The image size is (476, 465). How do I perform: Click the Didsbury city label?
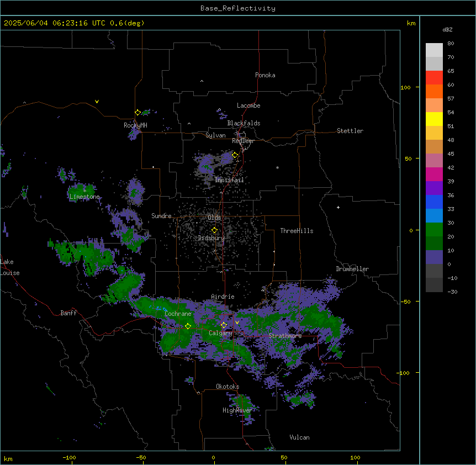tap(211, 238)
